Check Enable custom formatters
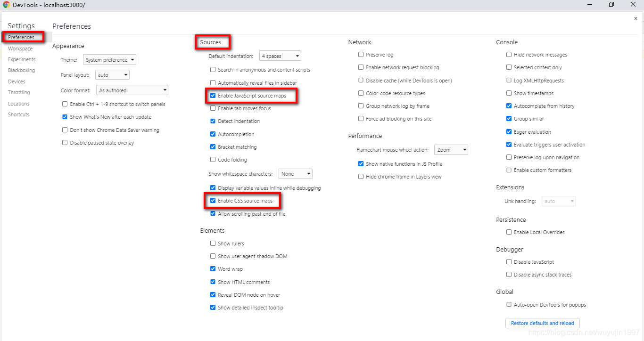The height and width of the screenshot is (341, 644). pyautogui.click(x=509, y=170)
